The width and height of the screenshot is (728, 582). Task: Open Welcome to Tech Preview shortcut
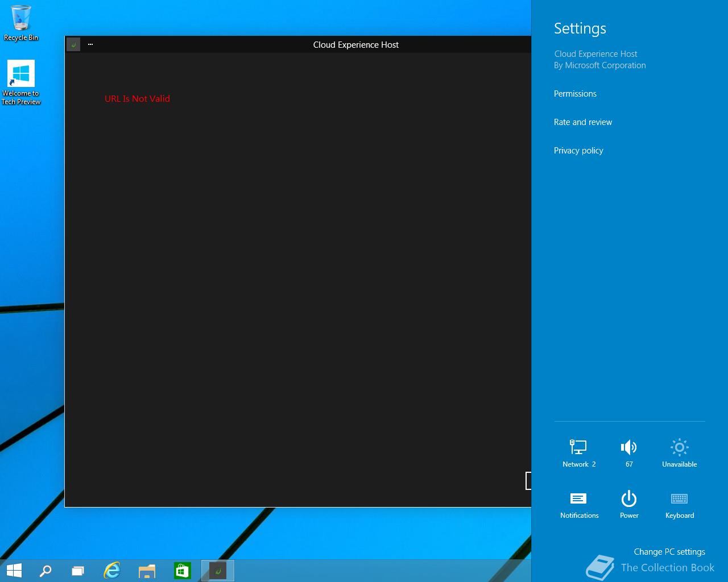coord(21,82)
